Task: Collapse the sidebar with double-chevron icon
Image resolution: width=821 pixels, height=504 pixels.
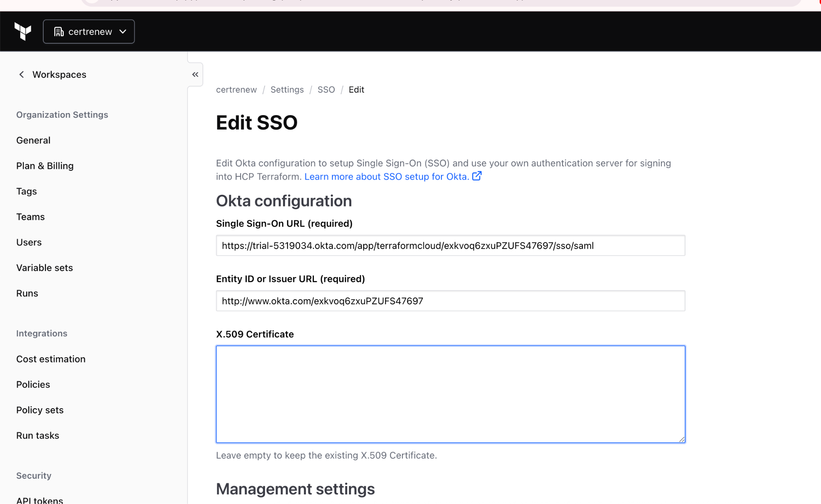Action: coord(195,75)
